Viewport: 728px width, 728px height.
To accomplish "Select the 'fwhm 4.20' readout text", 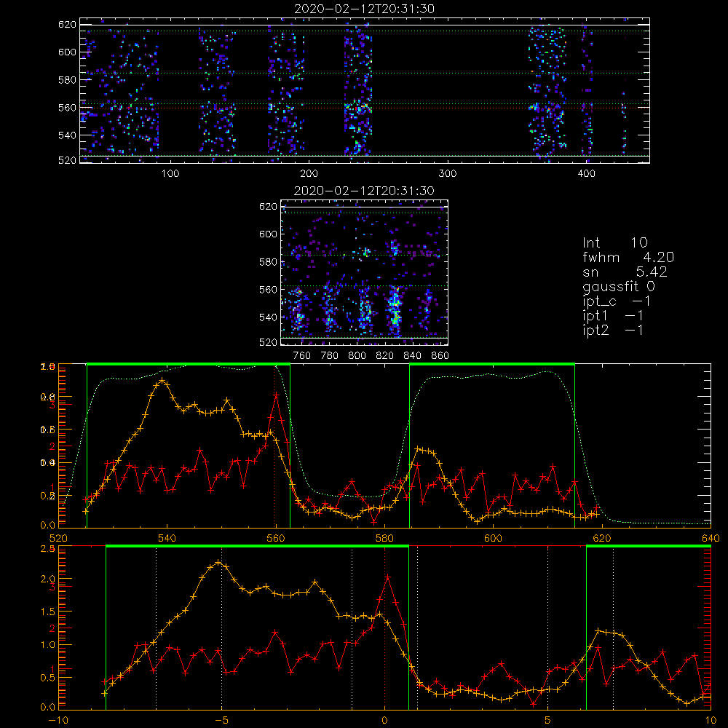I will click(x=628, y=257).
